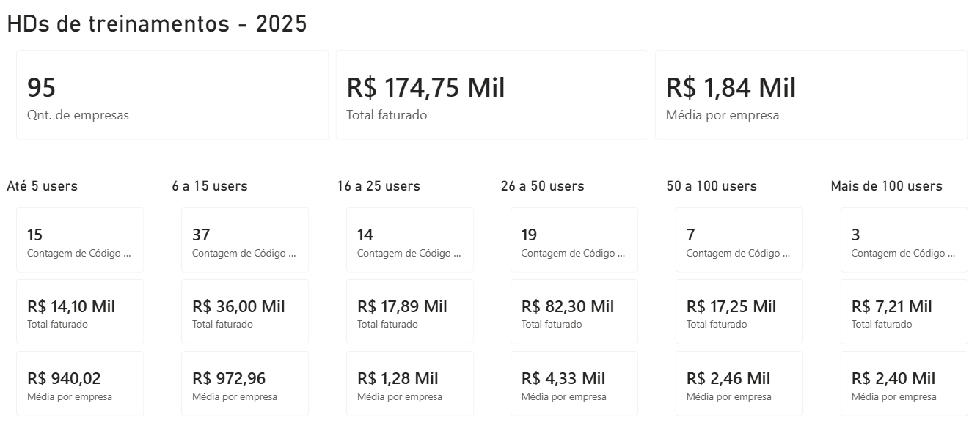Image resolution: width=980 pixels, height=428 pixels.
Task: Click the count card showing 37
Action: 245,240
